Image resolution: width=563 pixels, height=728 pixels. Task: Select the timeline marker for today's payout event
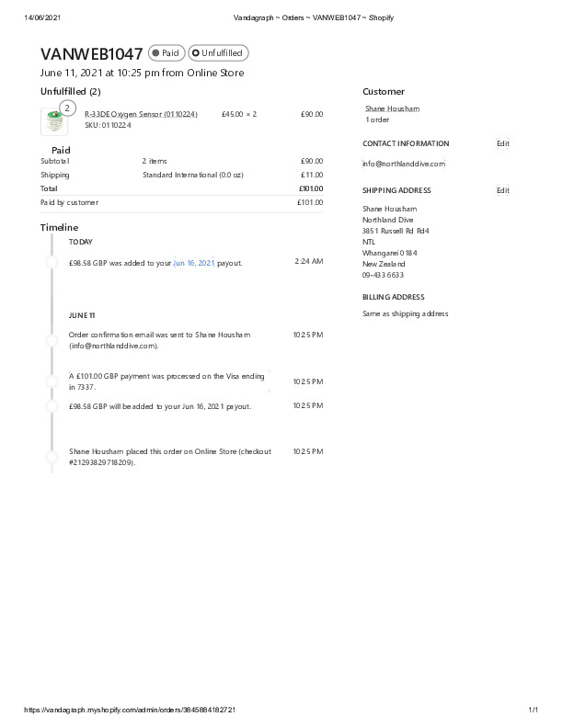(x=52, y=262)
